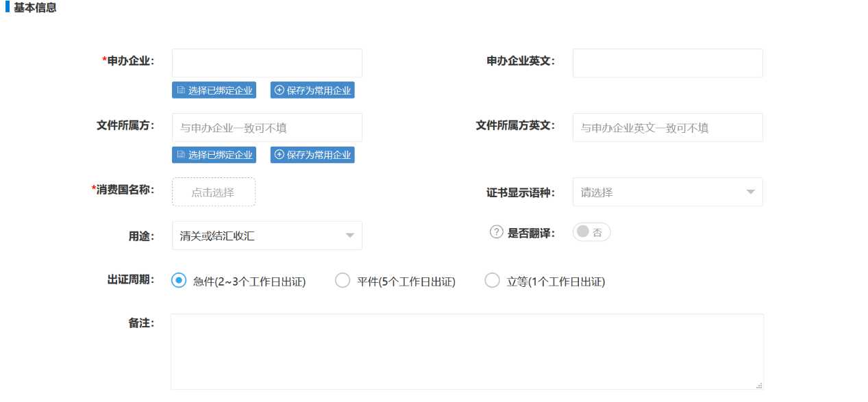Focus the 申办企业 input field
868x402 pixels.
[x=267, y=63]
